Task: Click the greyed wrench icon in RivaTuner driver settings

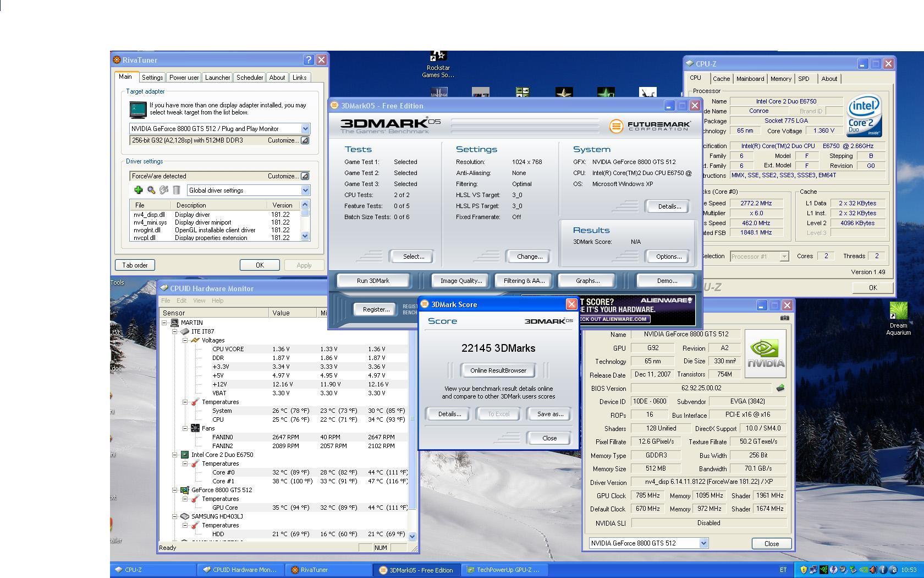Action: pyautogui.click(x=164, y=190)
